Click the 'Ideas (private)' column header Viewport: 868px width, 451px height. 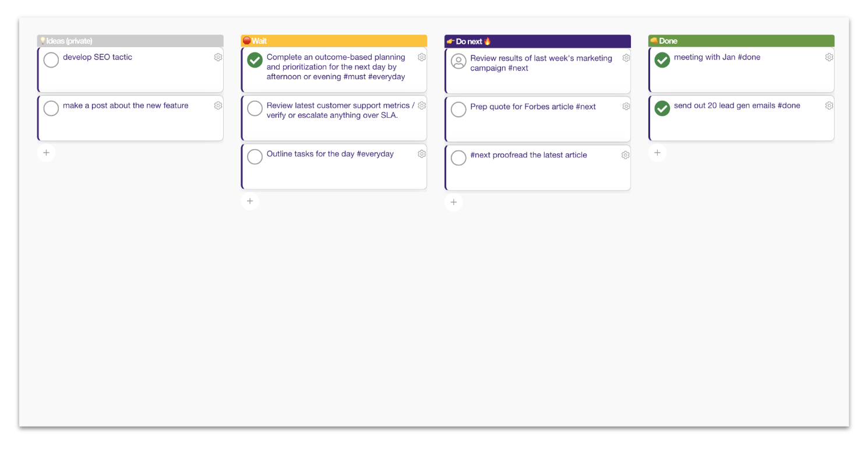click(130, 41)
